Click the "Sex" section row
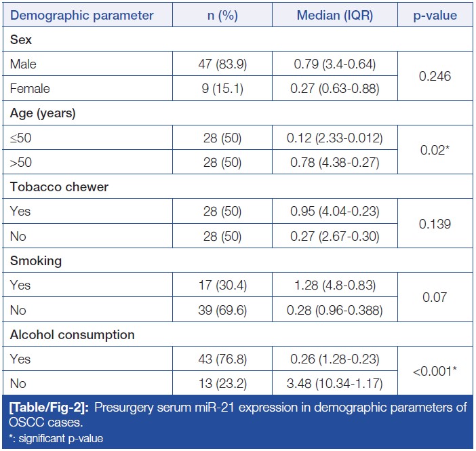476x451 pixels. click(x=21, y=40)
